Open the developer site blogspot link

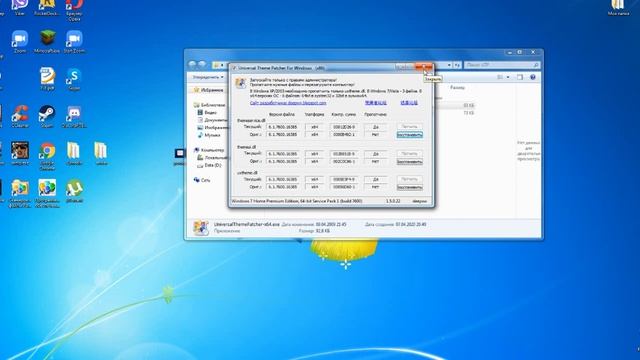288,103
